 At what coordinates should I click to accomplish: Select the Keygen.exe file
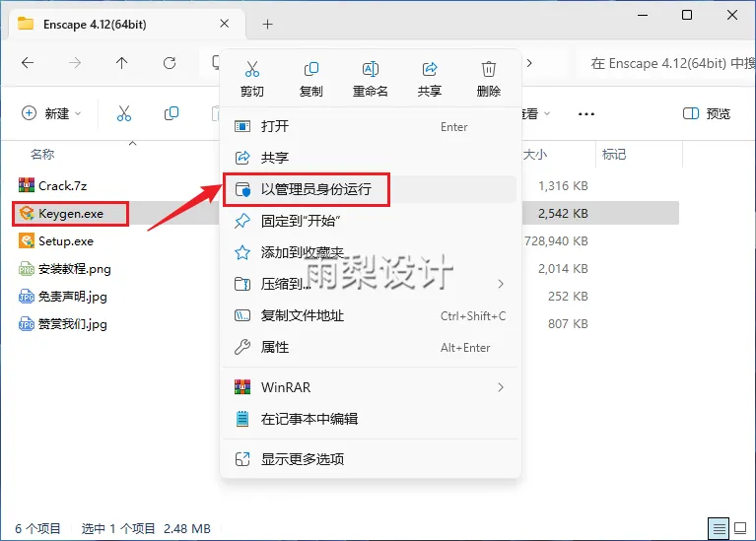pos(71,214)
